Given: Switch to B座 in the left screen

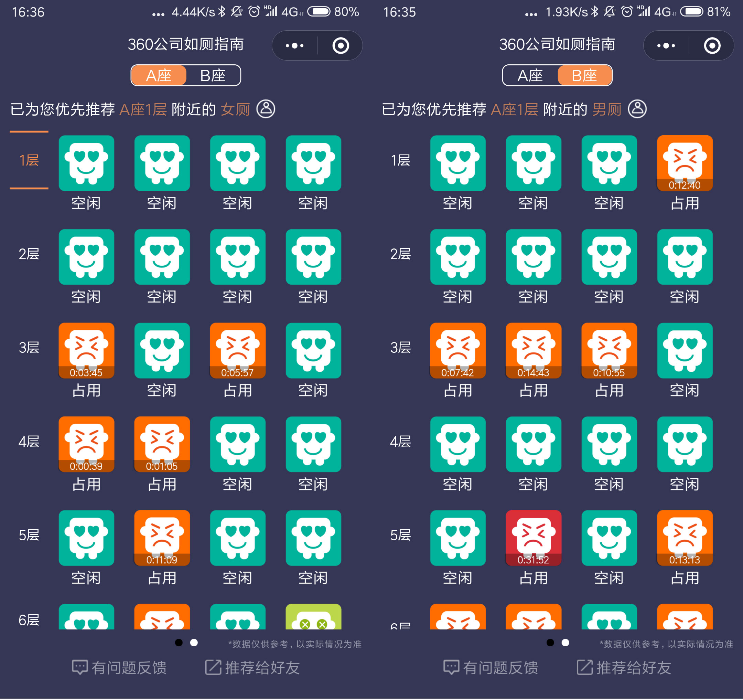Looking at the screenshot, I should pos(213,75).
